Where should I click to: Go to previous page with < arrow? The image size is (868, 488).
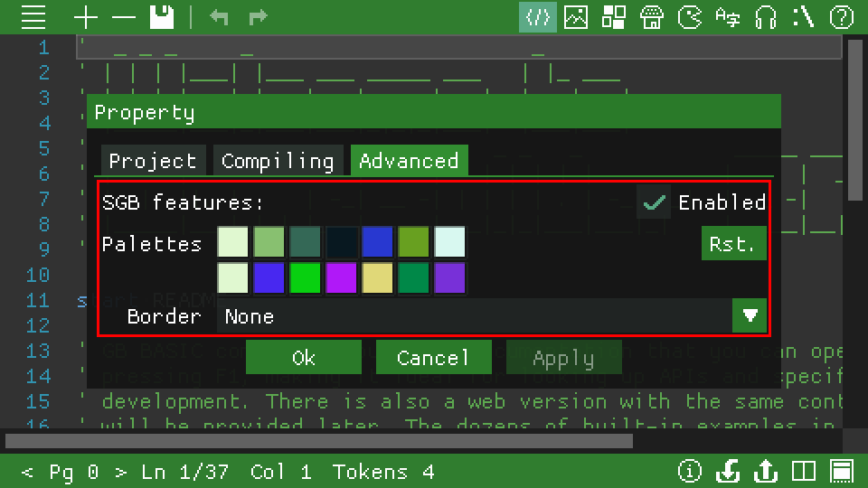pos(26,472)
